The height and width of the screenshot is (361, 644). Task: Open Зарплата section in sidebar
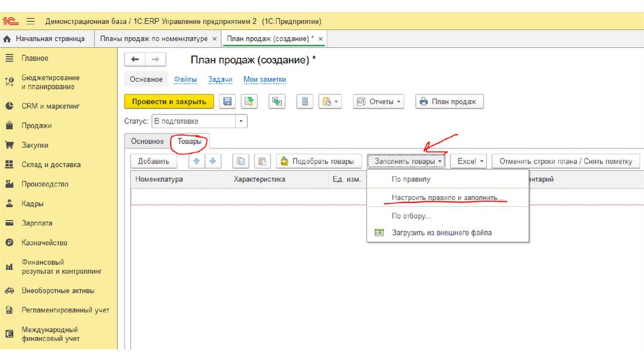click(x=36, y=223)
